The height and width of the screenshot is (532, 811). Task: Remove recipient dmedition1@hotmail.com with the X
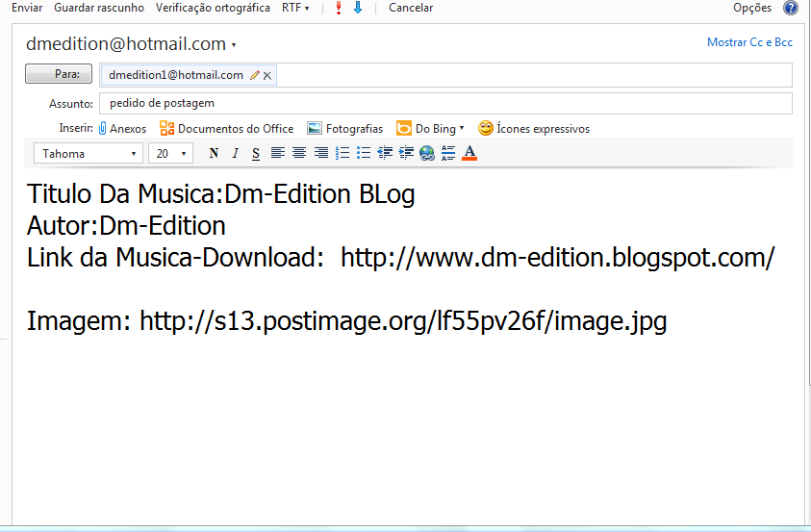pos(267,75)
